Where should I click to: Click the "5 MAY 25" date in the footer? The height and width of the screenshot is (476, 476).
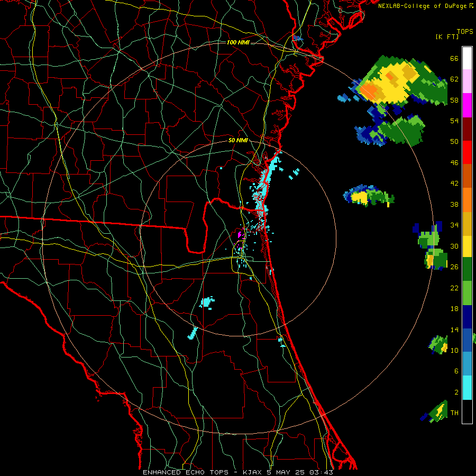click(x=287, y=472)
